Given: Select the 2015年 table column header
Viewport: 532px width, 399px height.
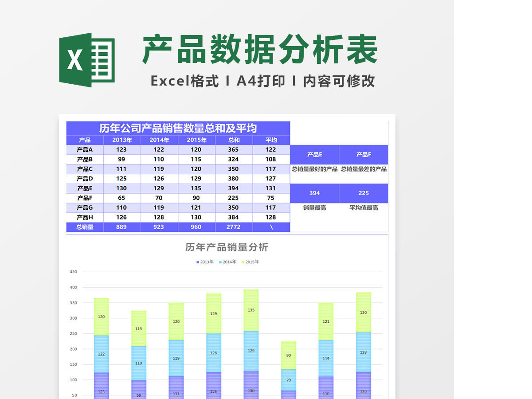Looking at the screenshot, I should [x=196, y=140].
